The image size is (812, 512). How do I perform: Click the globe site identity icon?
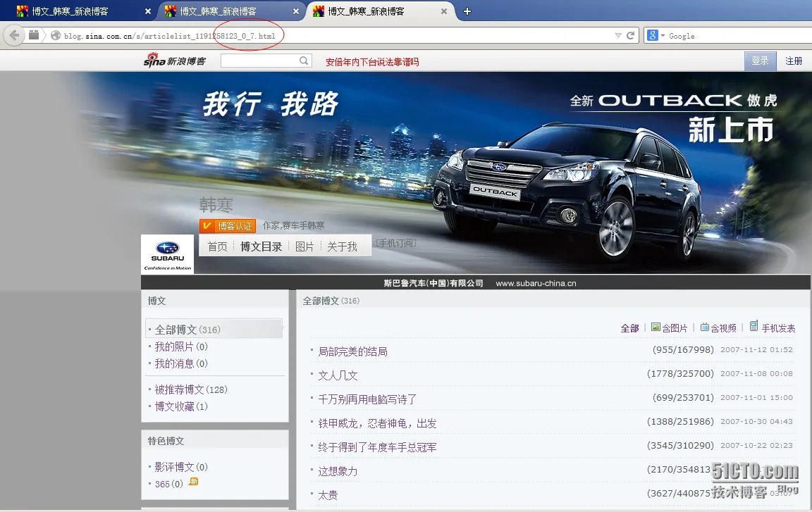(56, 36)
